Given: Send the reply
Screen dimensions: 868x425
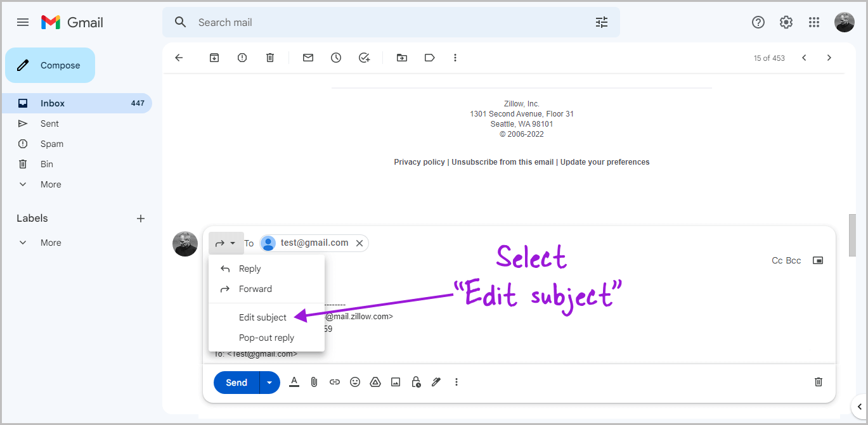Looking at the screenshot, I should pyautogui.click(x=235, y=382).
